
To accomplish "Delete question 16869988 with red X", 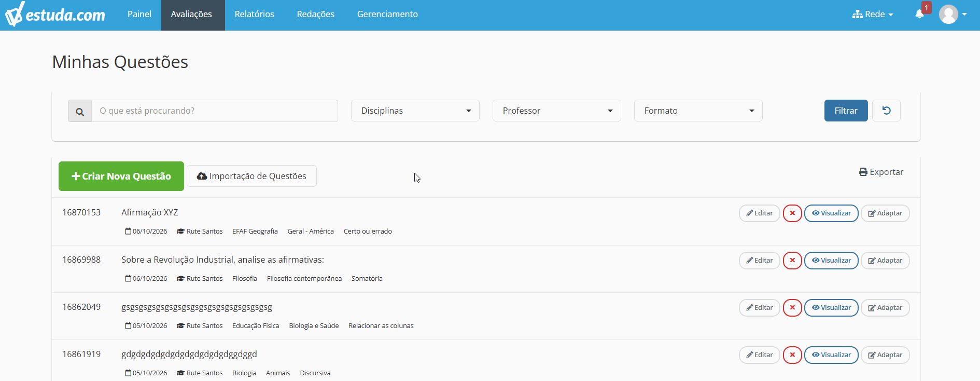I will 792,261.
